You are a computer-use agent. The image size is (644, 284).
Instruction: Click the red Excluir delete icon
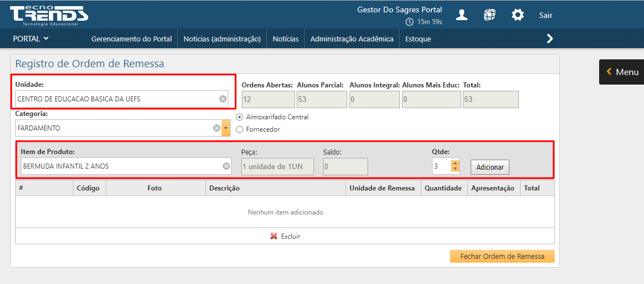[274, 236]
